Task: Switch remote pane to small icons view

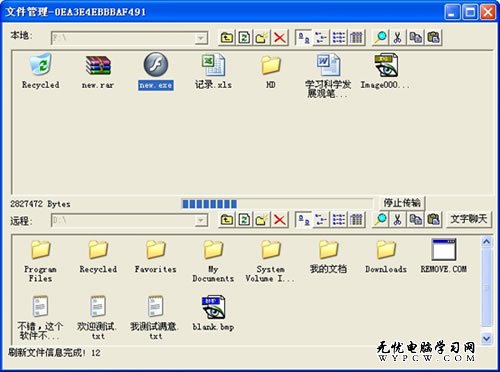Action: coord(321,220)
